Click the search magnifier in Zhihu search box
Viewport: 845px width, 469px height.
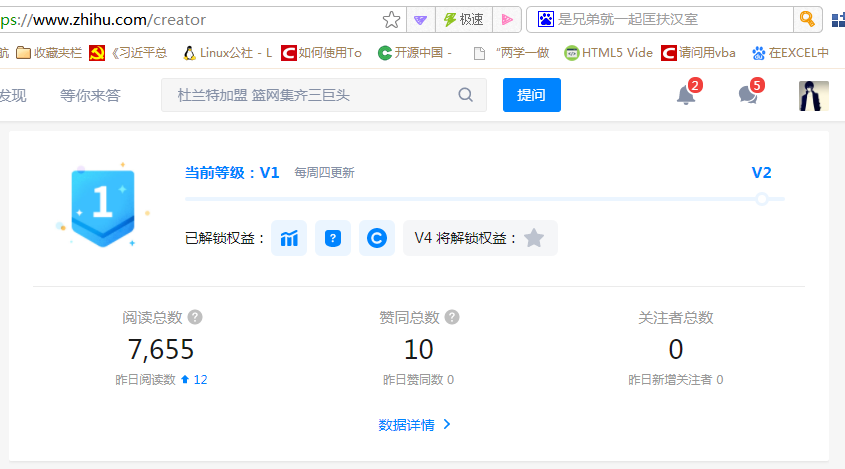(466, 95)
